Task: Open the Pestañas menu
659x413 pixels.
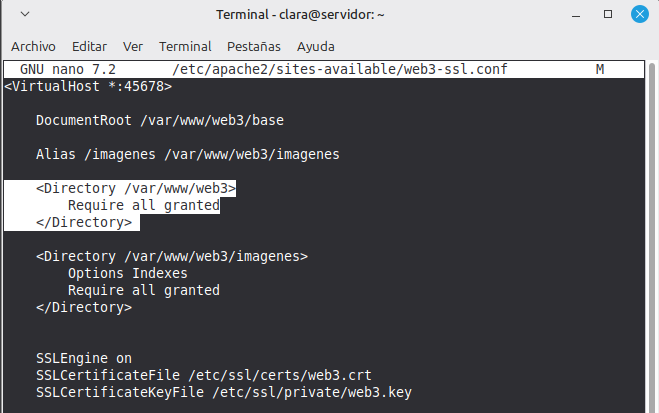Action: coord(254,47)
